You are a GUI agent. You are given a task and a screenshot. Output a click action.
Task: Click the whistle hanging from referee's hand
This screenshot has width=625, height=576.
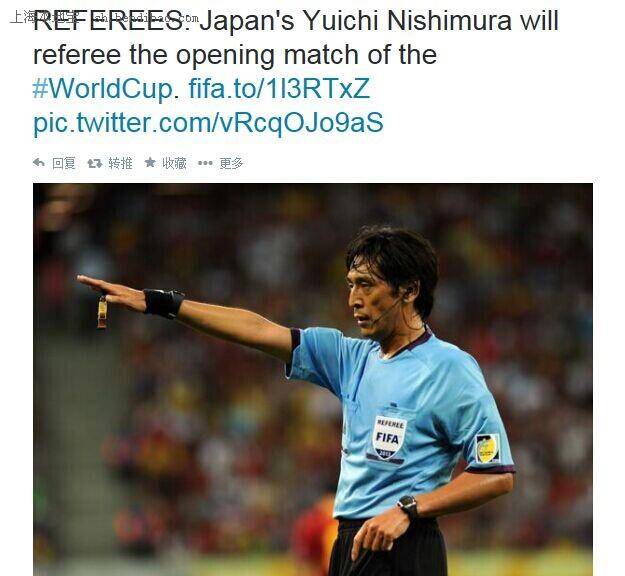(x=102, y=312)
